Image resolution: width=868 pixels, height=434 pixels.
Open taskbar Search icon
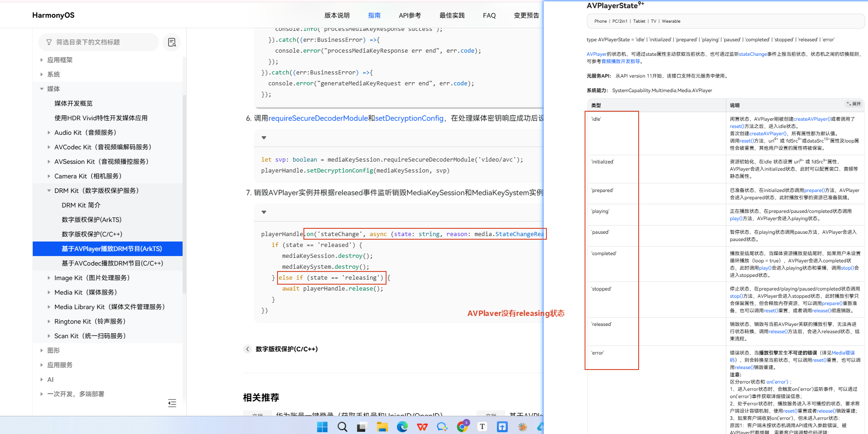click(x=342, y=427)
